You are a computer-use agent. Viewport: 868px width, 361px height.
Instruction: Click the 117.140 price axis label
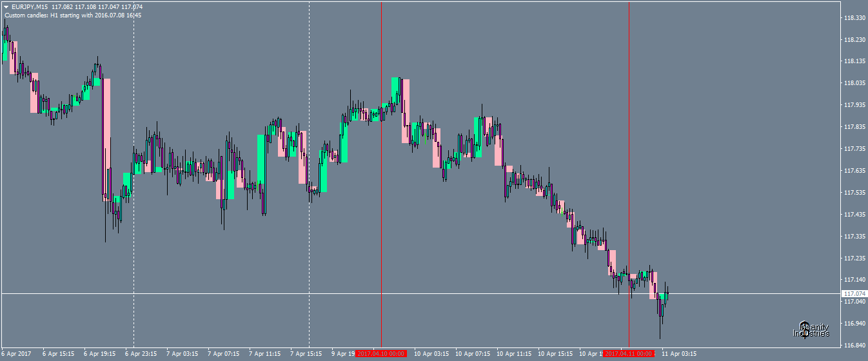click(x=854, y=280)
